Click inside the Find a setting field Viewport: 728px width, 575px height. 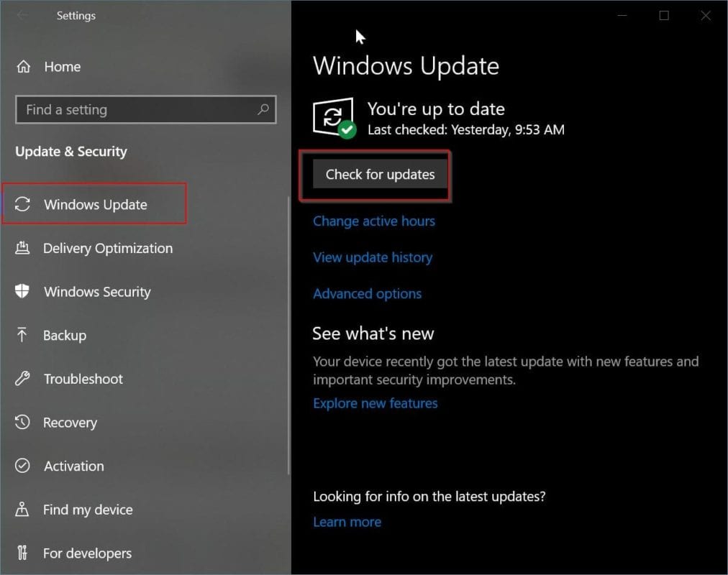pyautogui.click(x=129, y=109)
